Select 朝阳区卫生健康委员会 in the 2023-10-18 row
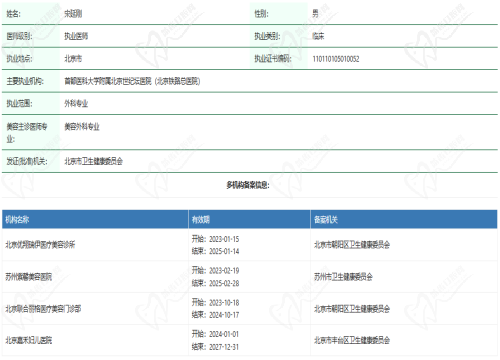Screen dimensions: 500x360 (352, 309)
